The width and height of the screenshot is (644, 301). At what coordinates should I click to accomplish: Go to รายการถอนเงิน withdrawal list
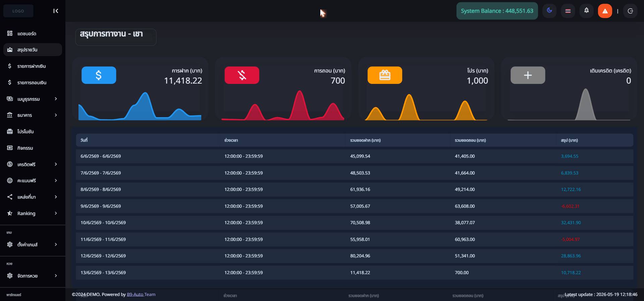33,83
